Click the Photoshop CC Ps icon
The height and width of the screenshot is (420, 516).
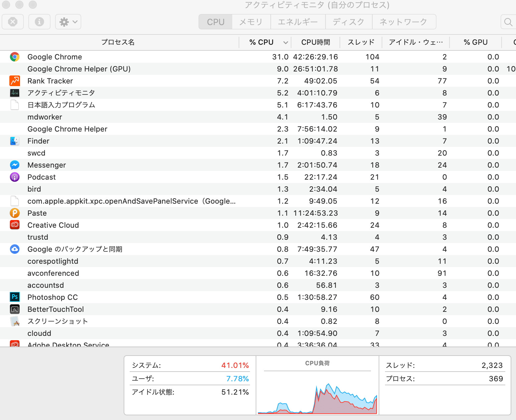[15, 297]
